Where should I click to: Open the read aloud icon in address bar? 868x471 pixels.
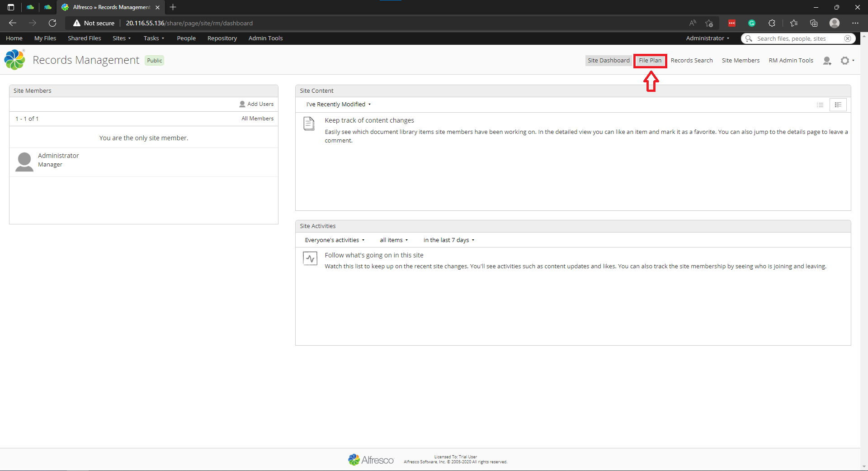pos(693,23)
